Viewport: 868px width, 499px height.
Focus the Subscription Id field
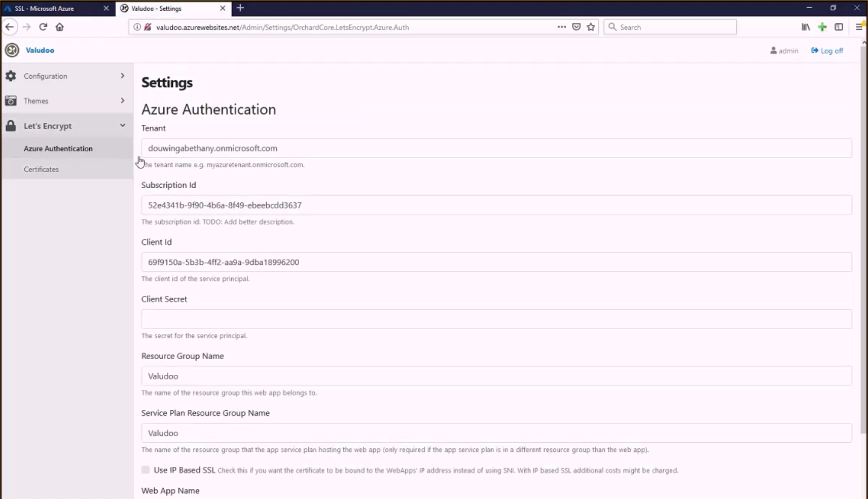pos(496,205)
